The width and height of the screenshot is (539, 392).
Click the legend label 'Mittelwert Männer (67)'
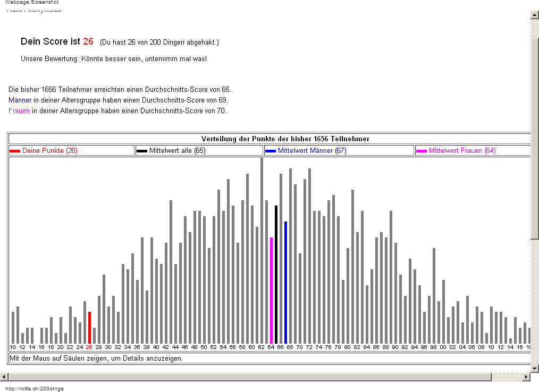tap(312, 150)
